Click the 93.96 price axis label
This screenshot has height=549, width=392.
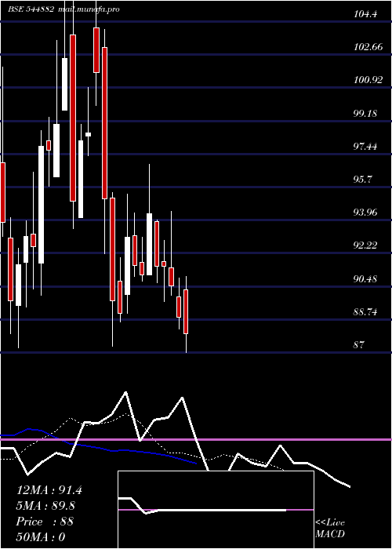click(x=365, y=213)
